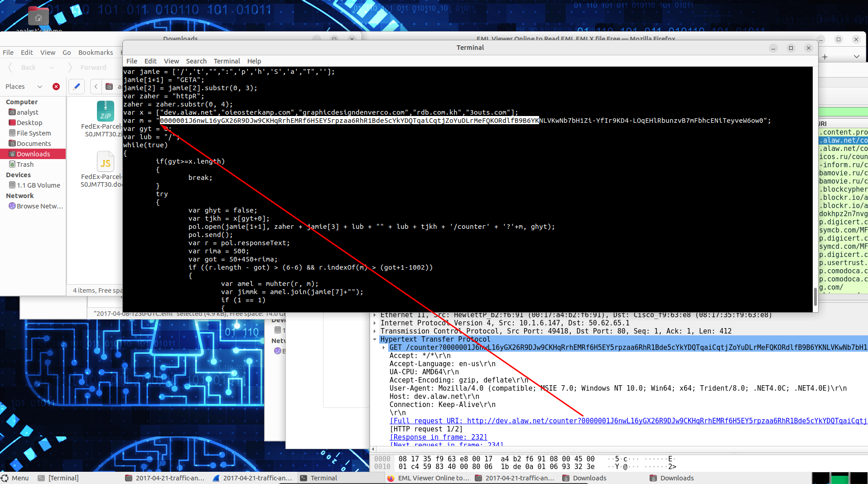Switch to [Terminal] taskbar entry
Screen dimensions: 868x484
(58, 478)
